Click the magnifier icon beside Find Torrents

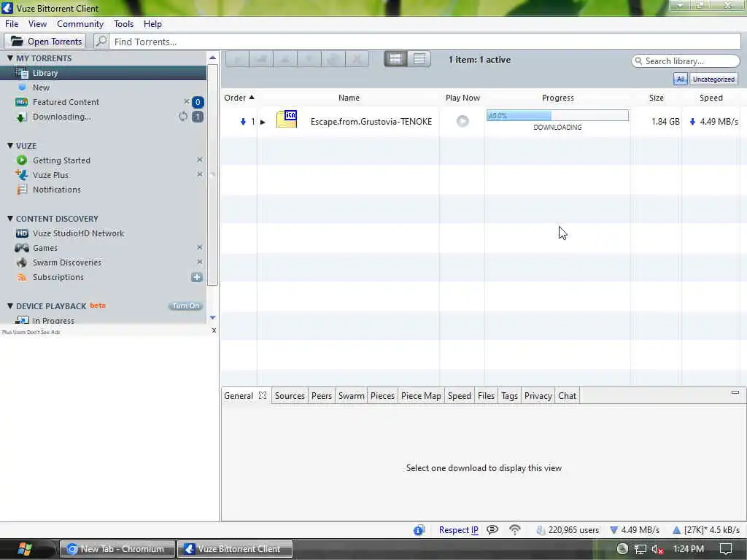[x=101, y=42]
